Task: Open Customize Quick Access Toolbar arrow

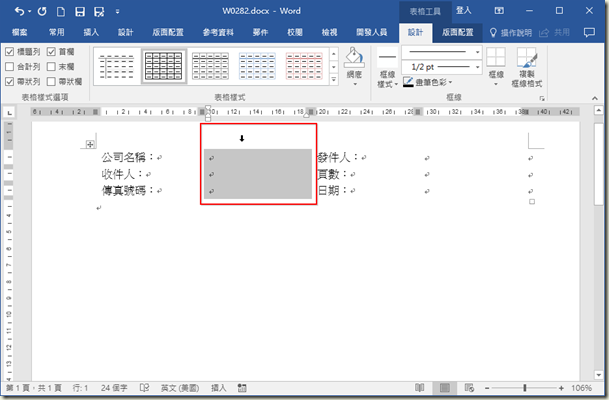Action: (117, 12)
